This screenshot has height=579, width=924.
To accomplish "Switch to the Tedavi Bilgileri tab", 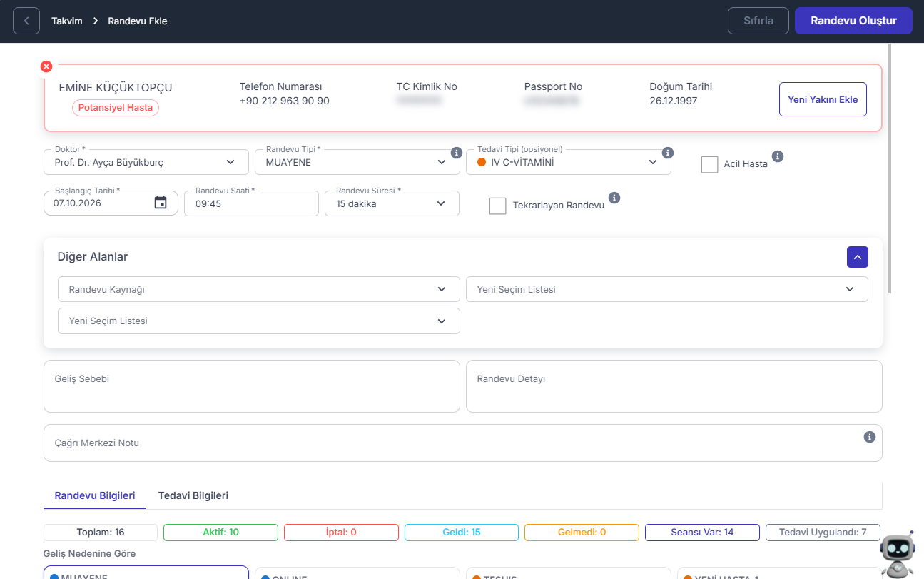I will tap(193, 495).
